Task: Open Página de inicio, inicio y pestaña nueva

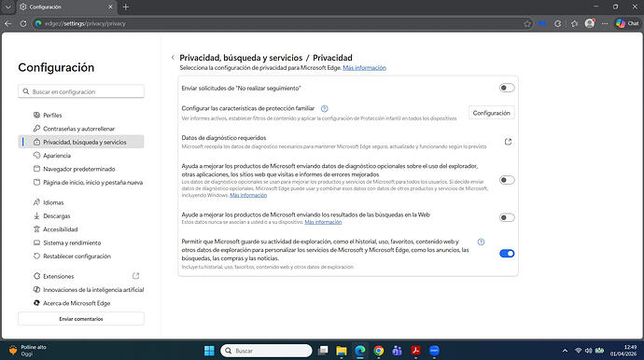Action: tap(81, 183)
